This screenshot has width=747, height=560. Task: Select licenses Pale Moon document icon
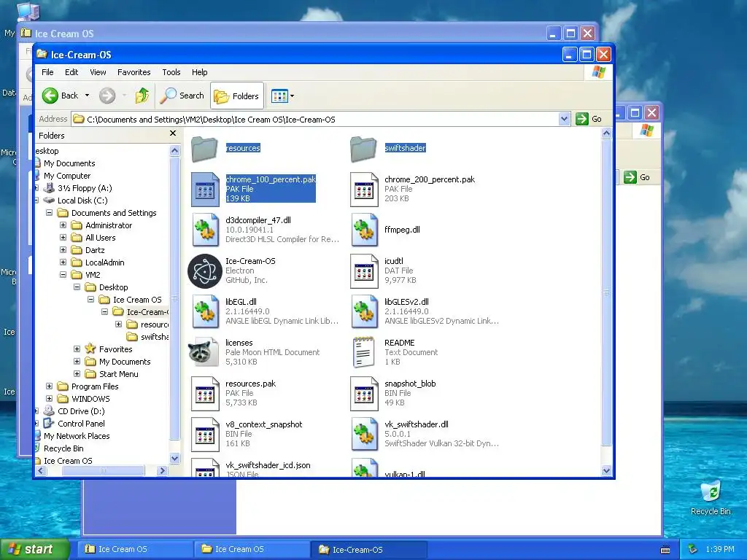(204, 352)
